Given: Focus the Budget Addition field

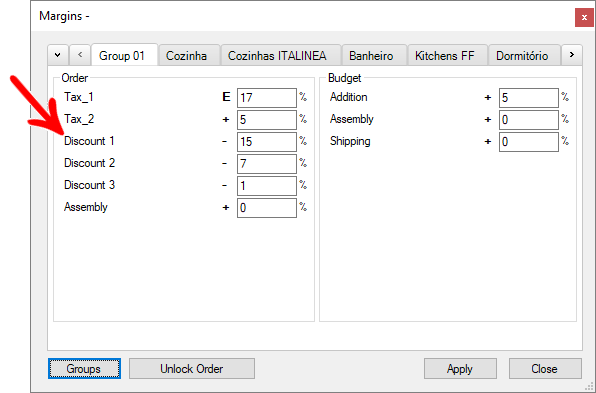Looking at the screenshot, I should 529,98.
